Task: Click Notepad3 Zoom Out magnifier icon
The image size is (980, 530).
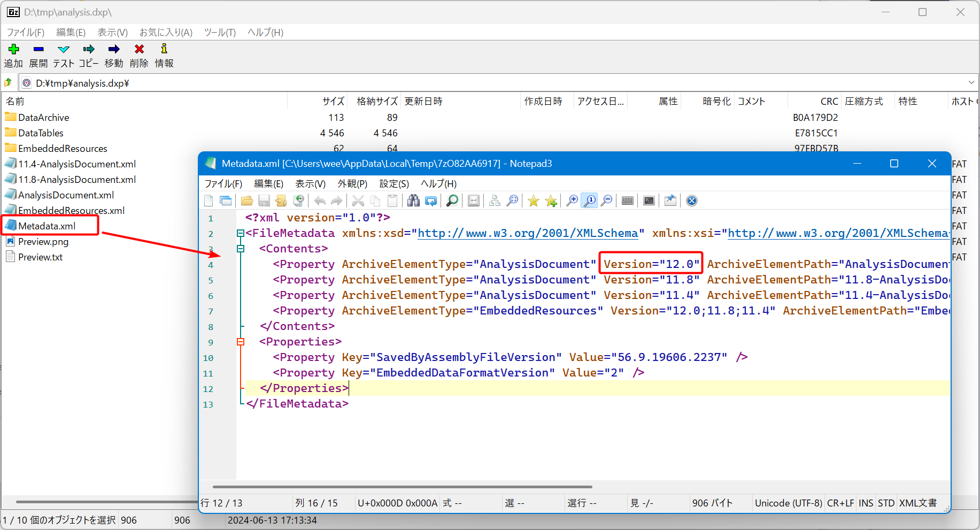Action: point(606,201)
